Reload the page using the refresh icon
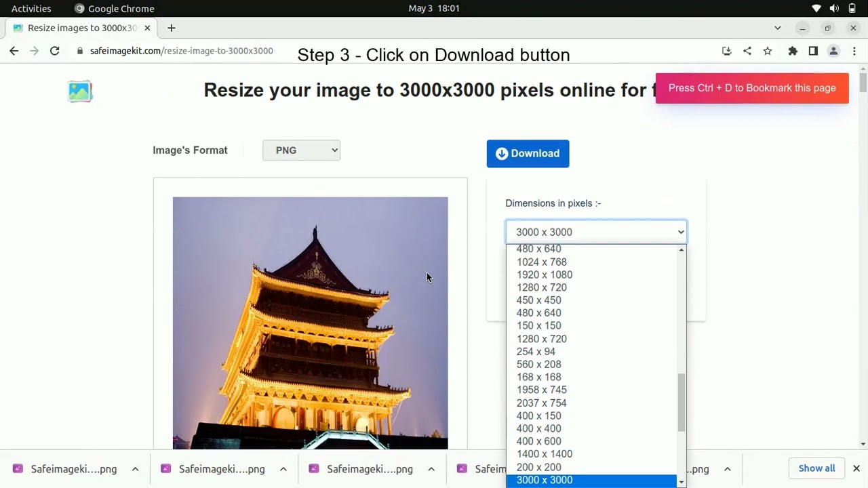 pyautogui.click(x=55, y=51)
